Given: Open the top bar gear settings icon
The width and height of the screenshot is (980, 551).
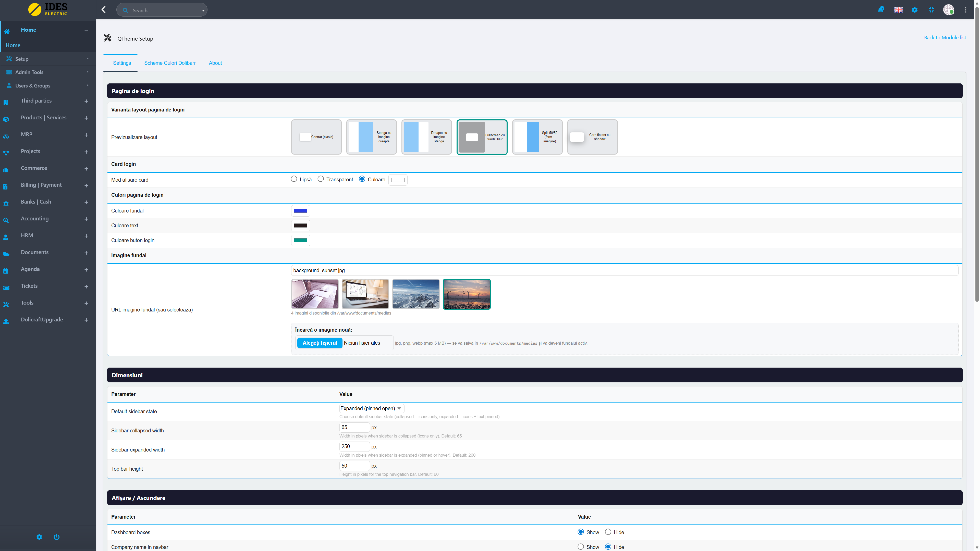Looking at the screenshot, I should pyautogui.click(x=915, y=10).
